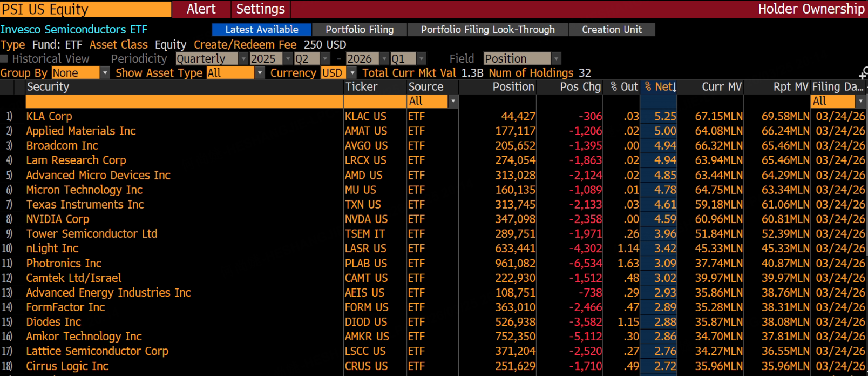868x376 pixels.
Task: Click the Security filter input field
Action: point(184,101)
